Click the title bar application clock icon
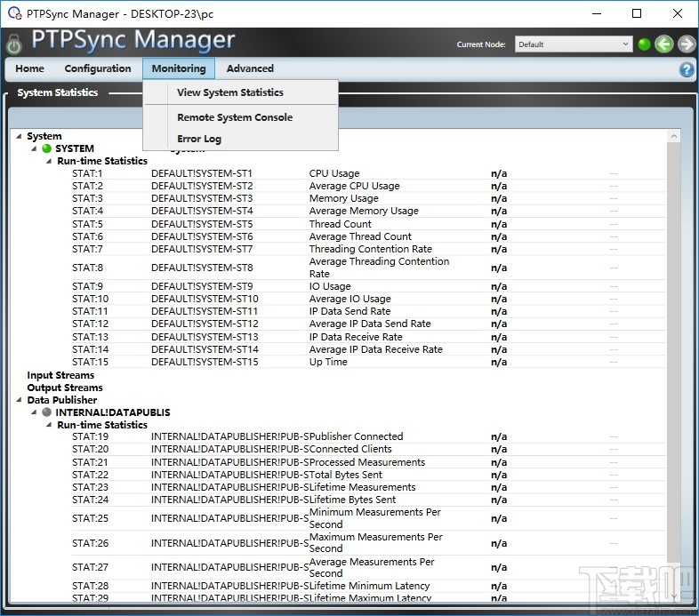This screenshot has height=616, width=699. (15, 13)
